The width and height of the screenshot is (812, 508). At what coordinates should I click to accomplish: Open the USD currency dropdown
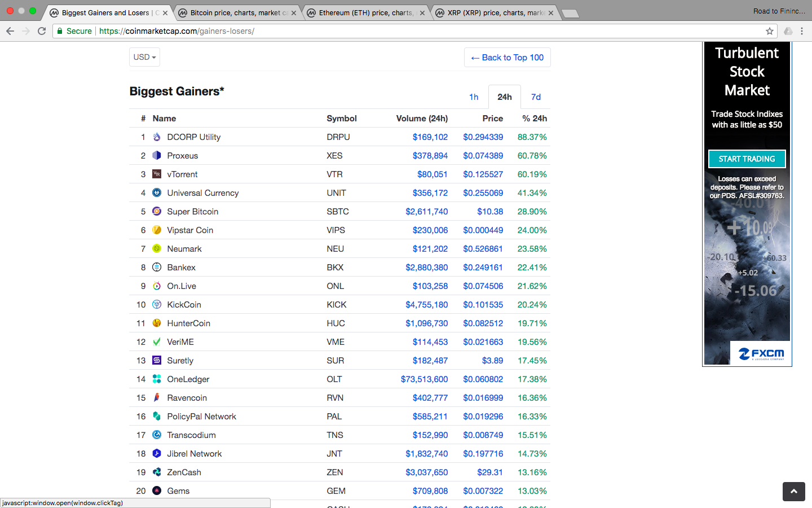point(144,57)
